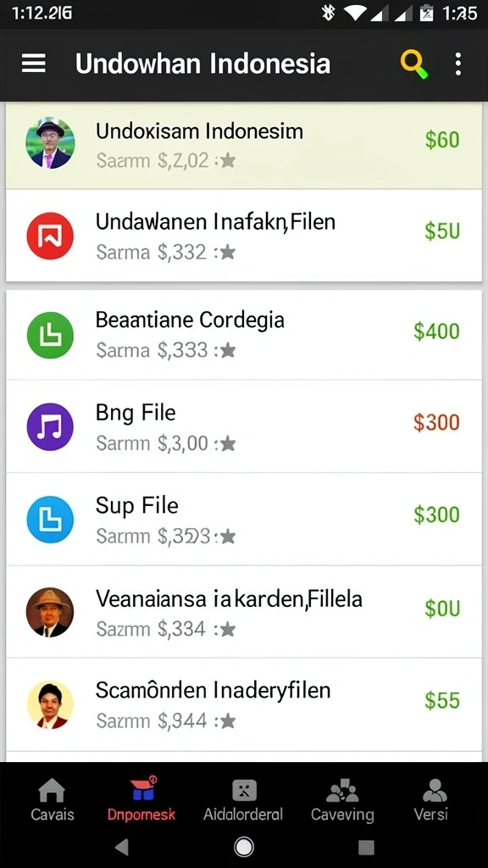
Task: Go to the Aidalorderal tab
Action: point(243,799)
